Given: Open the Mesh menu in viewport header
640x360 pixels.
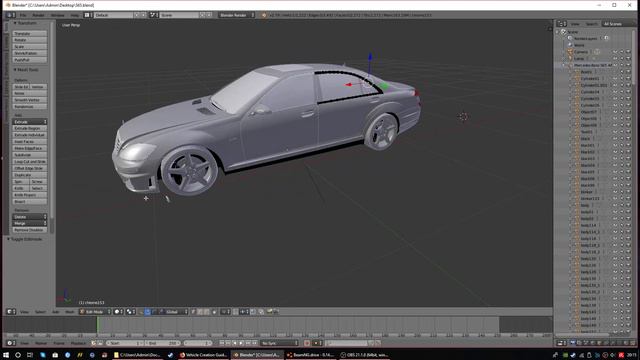Looking at the screenshot, I should (70, 312).
